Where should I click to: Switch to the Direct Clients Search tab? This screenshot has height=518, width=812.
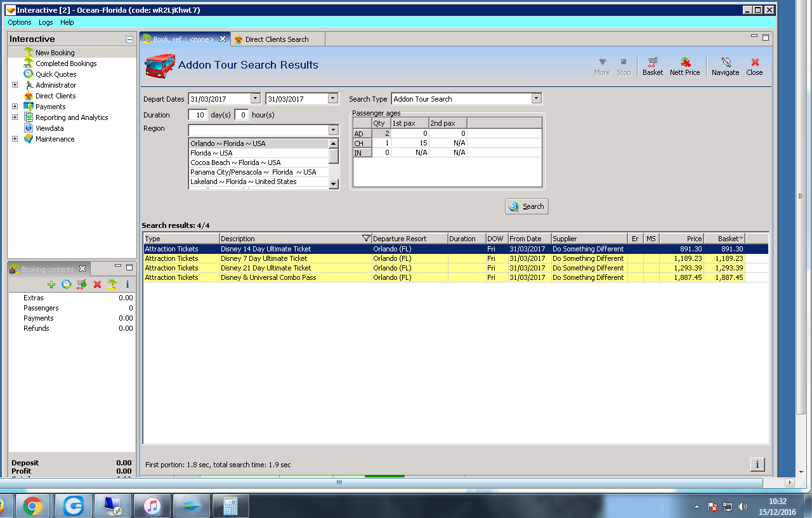click(x=277, y=39)
